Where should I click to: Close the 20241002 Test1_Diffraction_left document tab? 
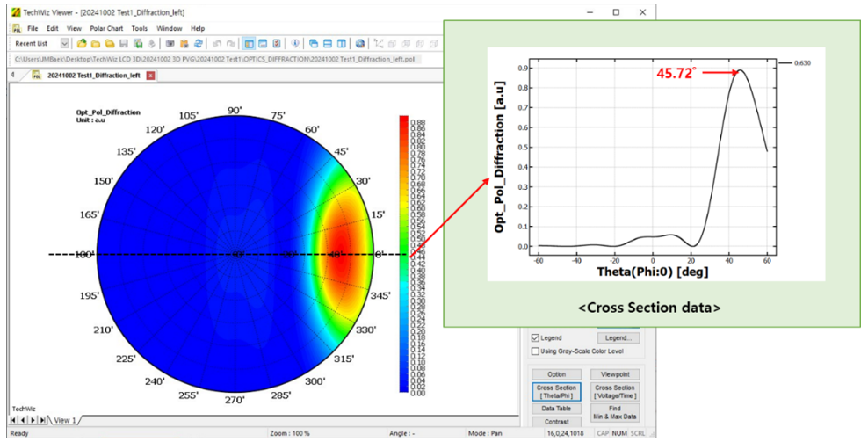click(150, 76)
